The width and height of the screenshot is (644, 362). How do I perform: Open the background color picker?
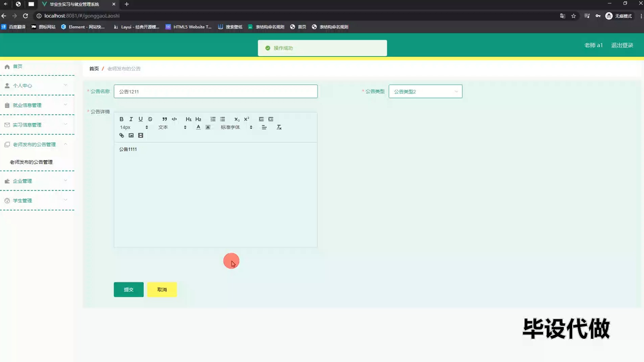pyautogui.click(x=208, y=127)
